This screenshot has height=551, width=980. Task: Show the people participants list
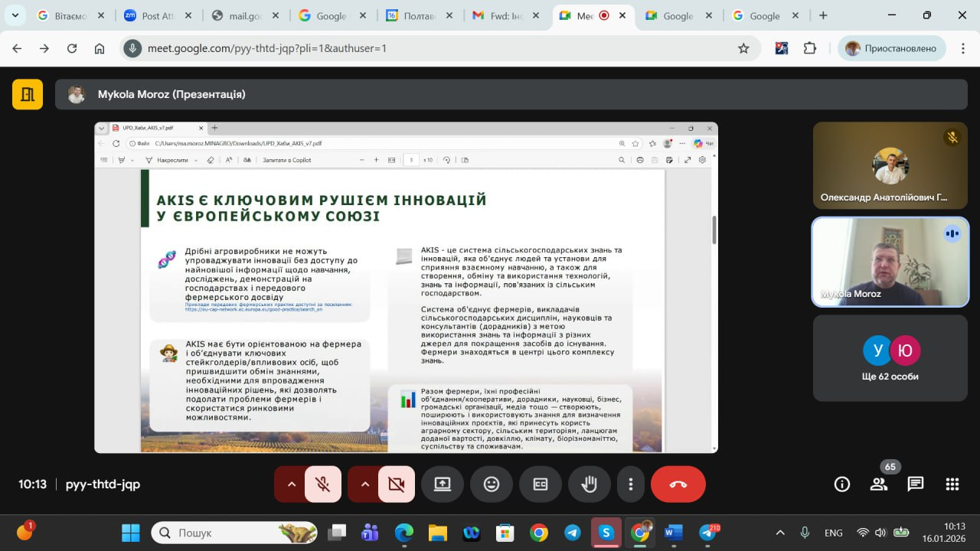[x=879, y=484]
